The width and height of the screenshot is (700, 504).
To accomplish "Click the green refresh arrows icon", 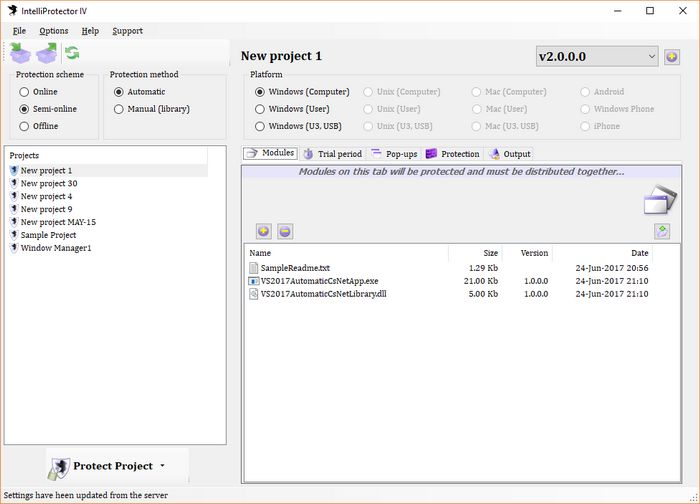I will (x=72, y=53).
